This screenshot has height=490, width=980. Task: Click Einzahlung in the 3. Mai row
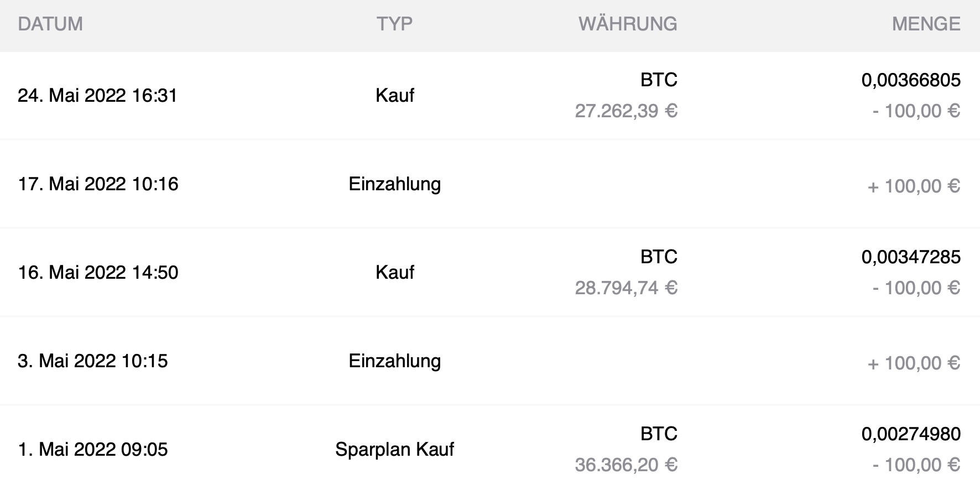(394, 361)
